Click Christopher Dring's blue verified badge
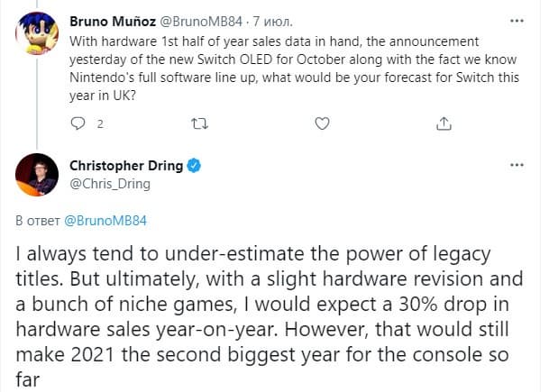The width and height of the screenshot is (549, 392). (x=193, y=166)
